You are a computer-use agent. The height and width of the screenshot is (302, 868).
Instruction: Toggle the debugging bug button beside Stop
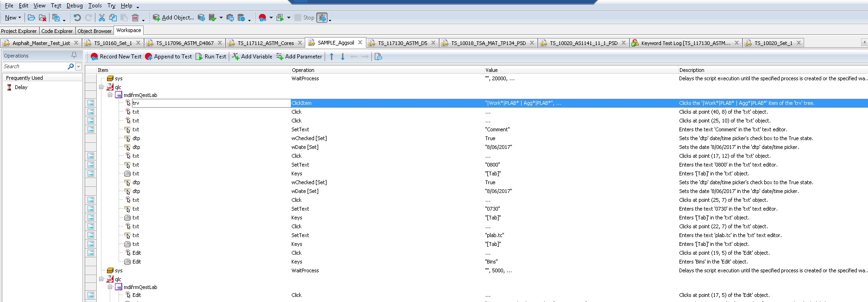click(x=322, y=18)
